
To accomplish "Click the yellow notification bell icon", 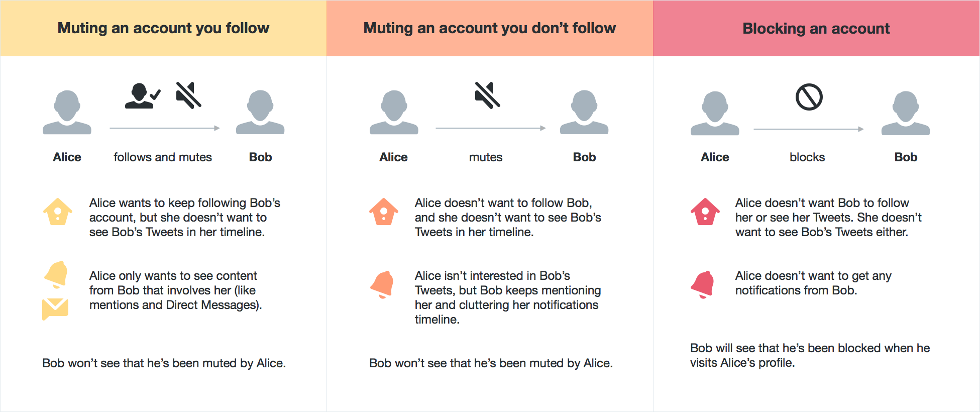I will pyautogui.click(x=56, y=274).
